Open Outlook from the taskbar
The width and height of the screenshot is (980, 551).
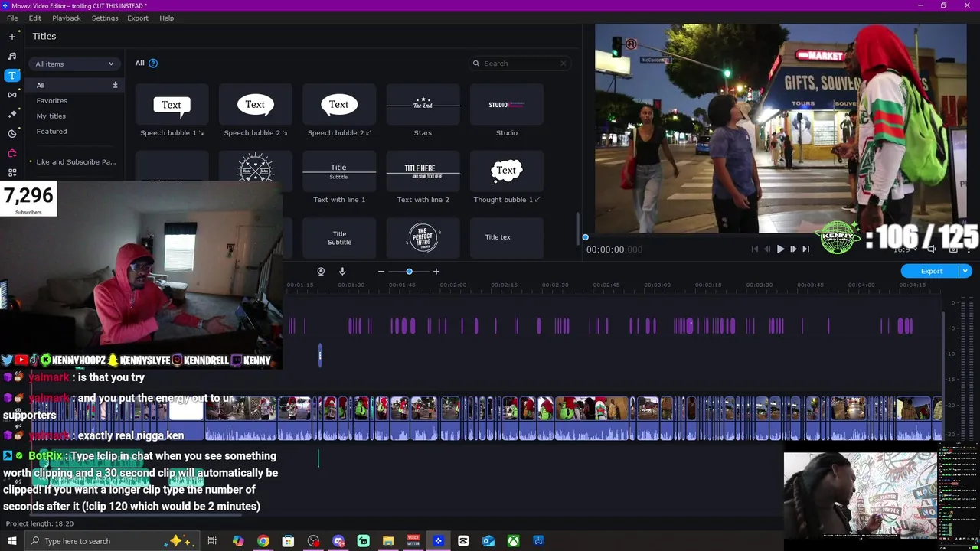coord(488,541)
